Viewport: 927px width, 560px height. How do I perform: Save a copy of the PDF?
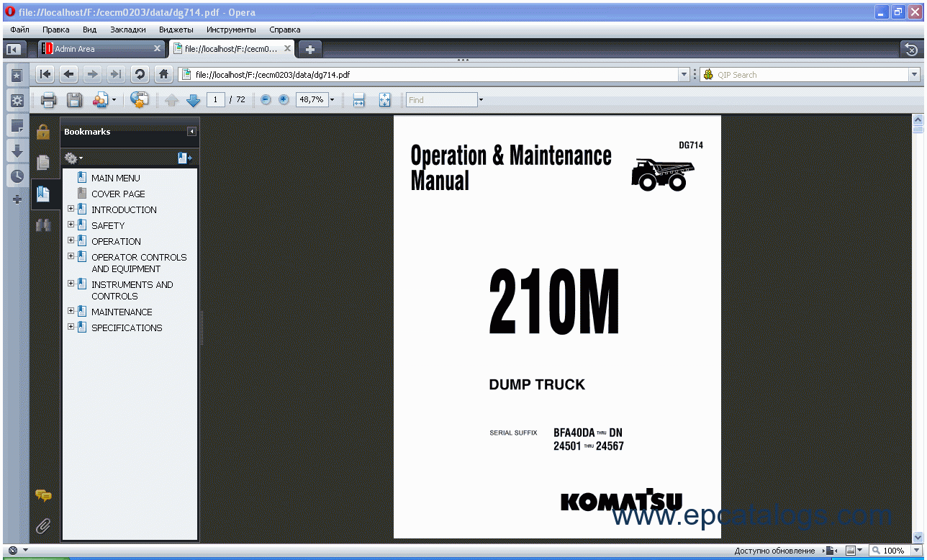(x=74, y=100)
